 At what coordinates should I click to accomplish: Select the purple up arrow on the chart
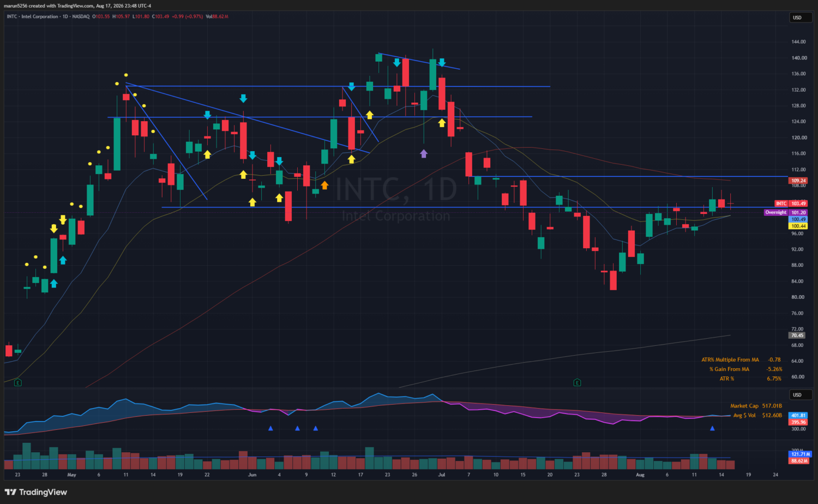424,154
